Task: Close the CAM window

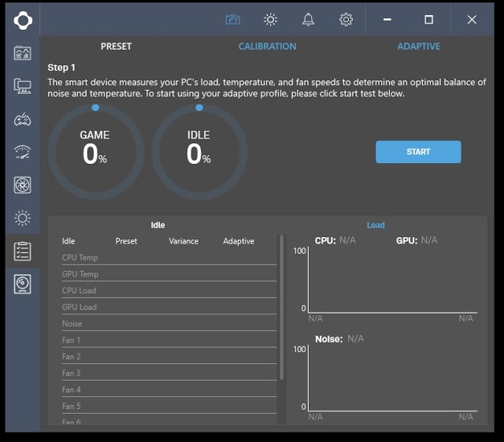Action: click(472, 20)
